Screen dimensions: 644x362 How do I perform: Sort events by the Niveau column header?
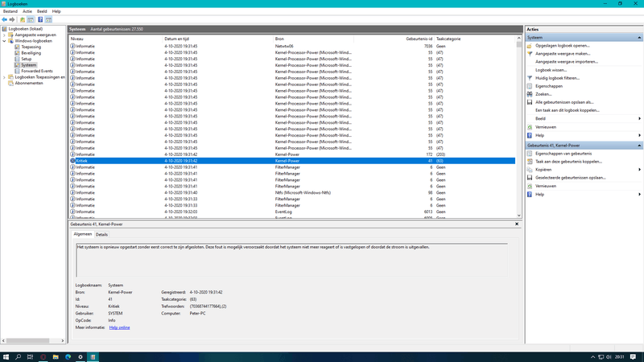(116, 39)
